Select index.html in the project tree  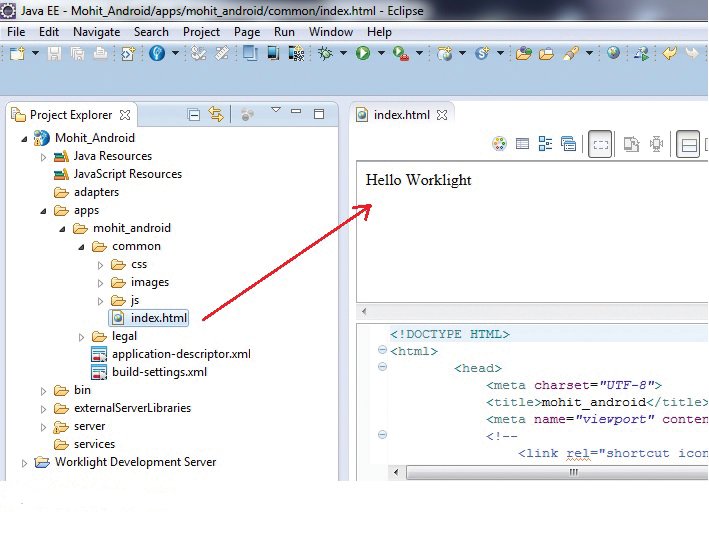click(158, 318)
